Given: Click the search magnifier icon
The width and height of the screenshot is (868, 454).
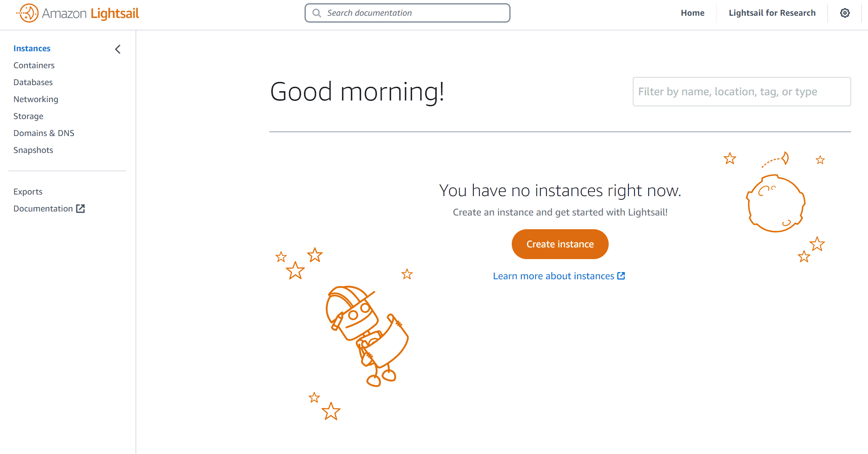Looking at the screenshot, I should click(317, 13).
